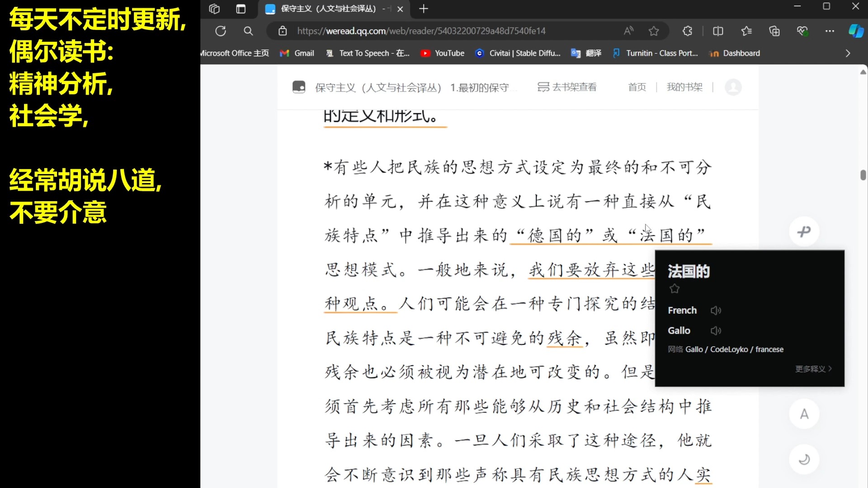The image size is (868, 488).
Task: Click the home page icon in reader
Action: (x=637, y=88)
